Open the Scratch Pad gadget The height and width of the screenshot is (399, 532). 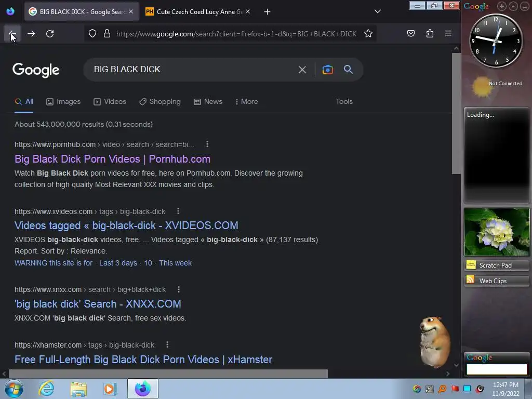[x=496, y=265]
